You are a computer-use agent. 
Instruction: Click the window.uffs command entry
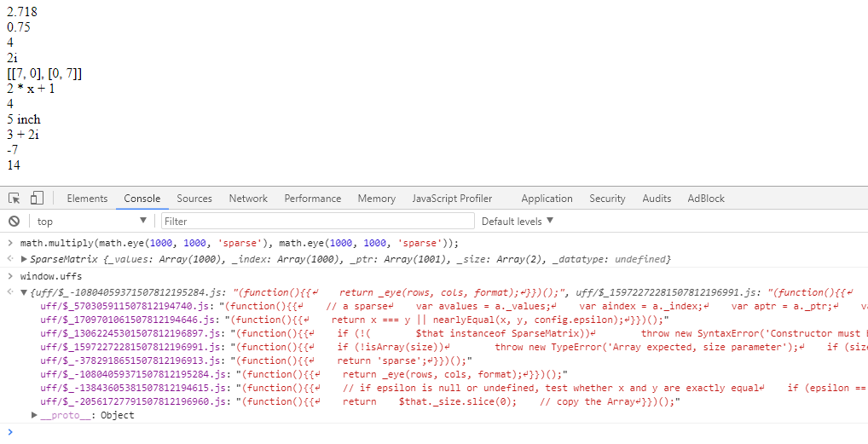51,276
